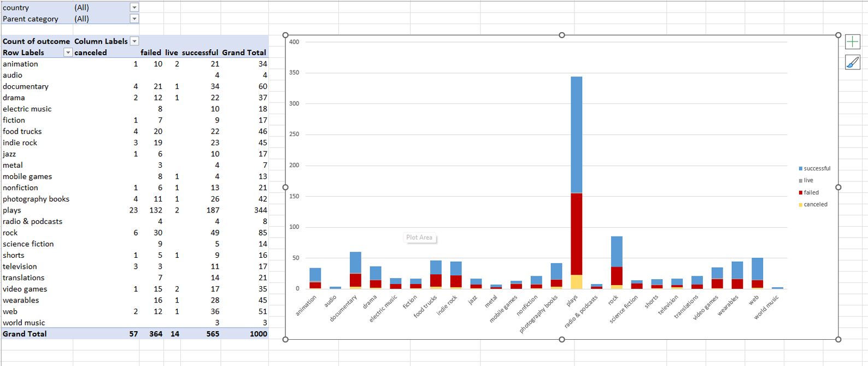868x366 pixels.
Task: Expand the Row Labels filter dropdown
Action: pos(68,52)
